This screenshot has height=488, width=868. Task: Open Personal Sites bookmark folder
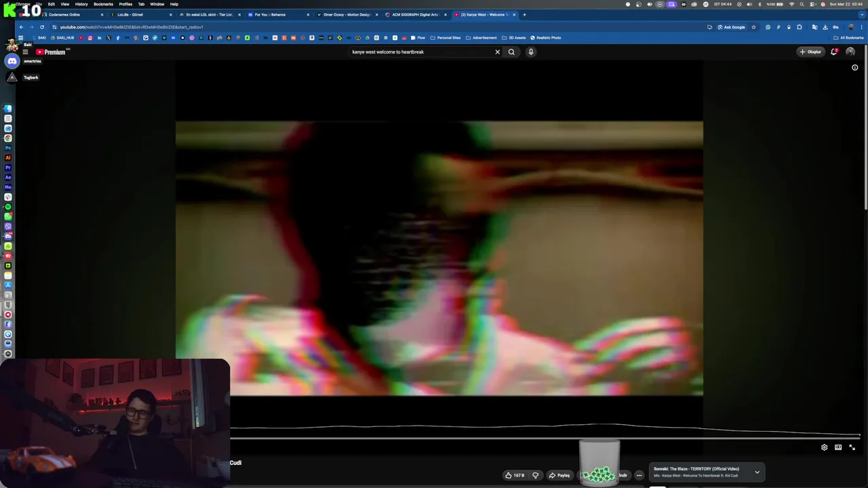click(x=446, y=37)
